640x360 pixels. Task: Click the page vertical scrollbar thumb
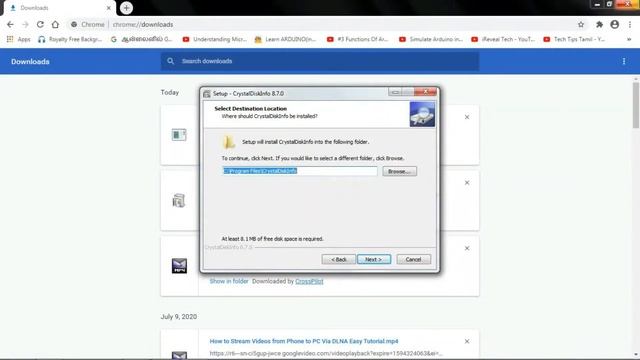pyautogui.click(x=636, y=105)
